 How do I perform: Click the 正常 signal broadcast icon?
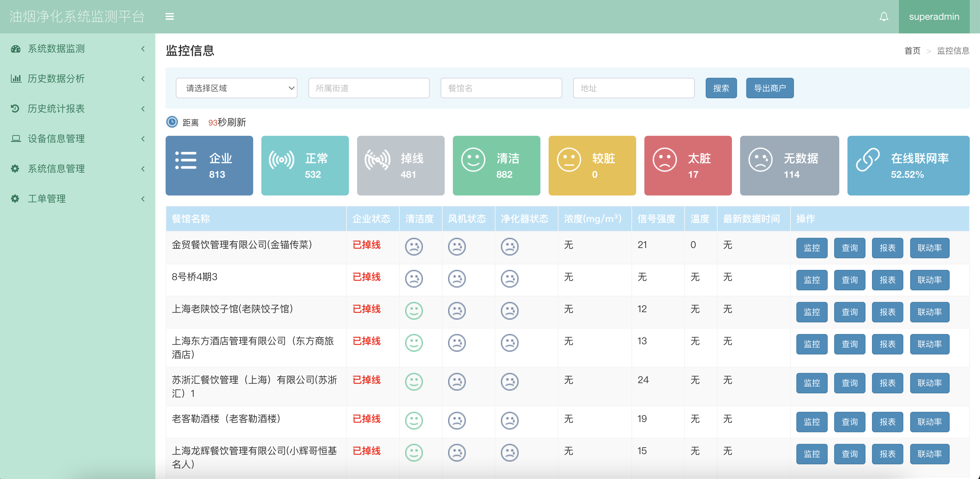click(281, 160)
